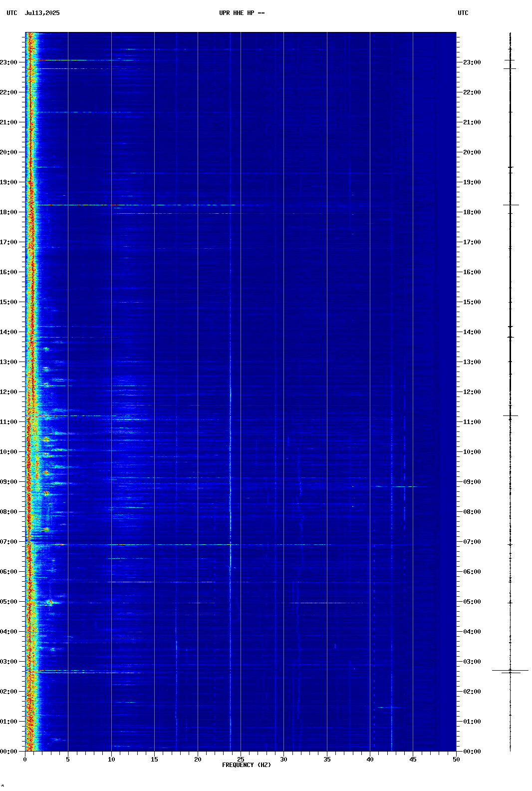Select the 04:00 label on left time axis
This screenshot has width=532, height=791.
pyautogui.click(x=8, y=632)
